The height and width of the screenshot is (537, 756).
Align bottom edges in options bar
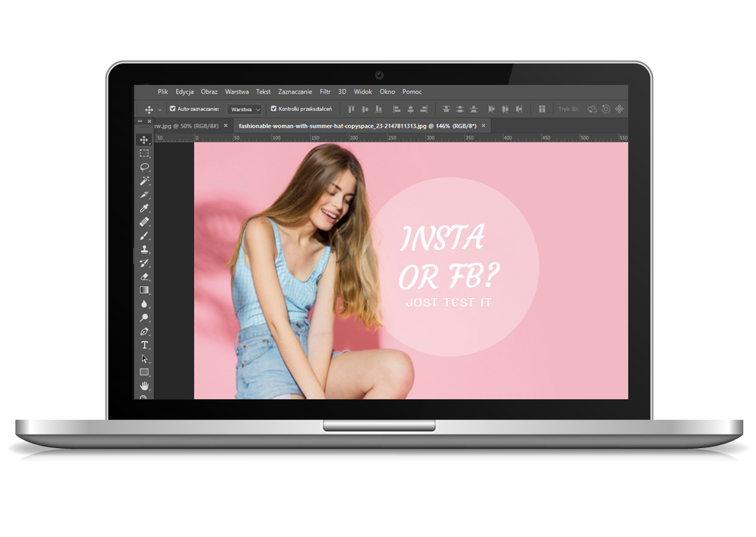(x=379, y=109)
